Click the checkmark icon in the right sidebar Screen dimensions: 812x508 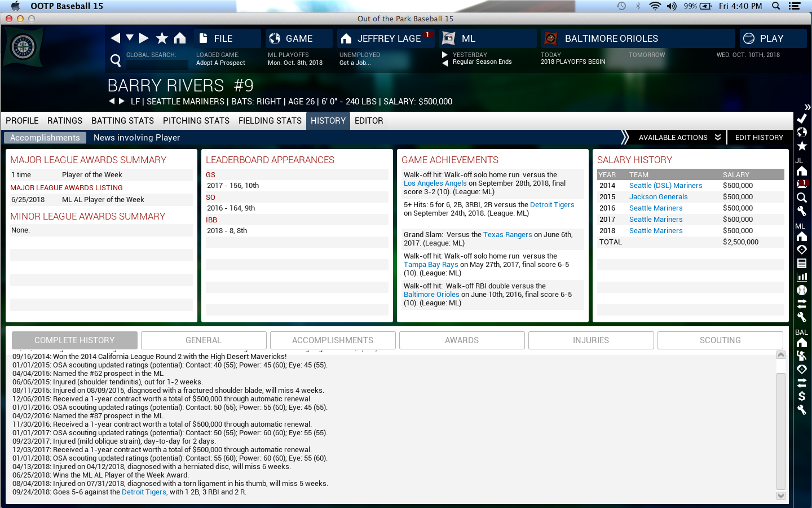801,119
